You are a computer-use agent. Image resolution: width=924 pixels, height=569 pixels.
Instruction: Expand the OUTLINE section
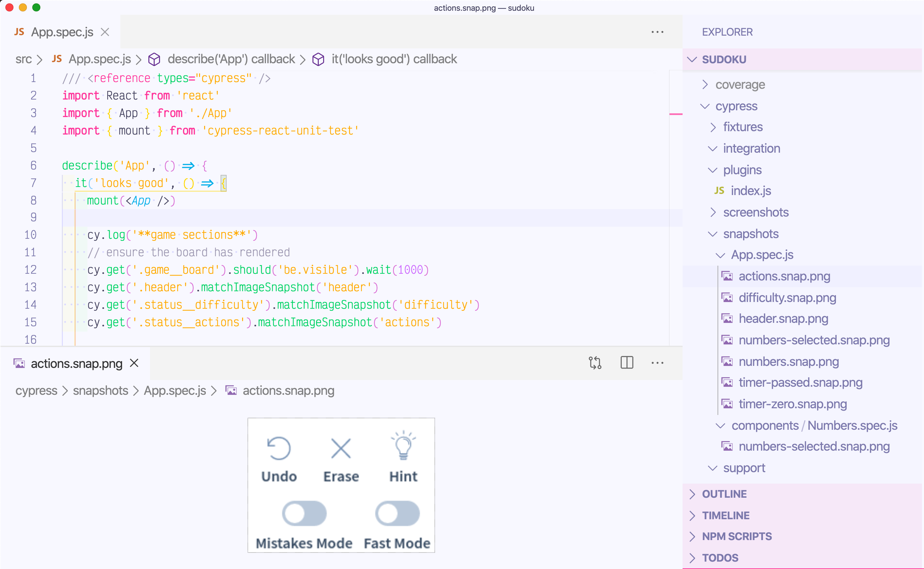tap(724, 494)
